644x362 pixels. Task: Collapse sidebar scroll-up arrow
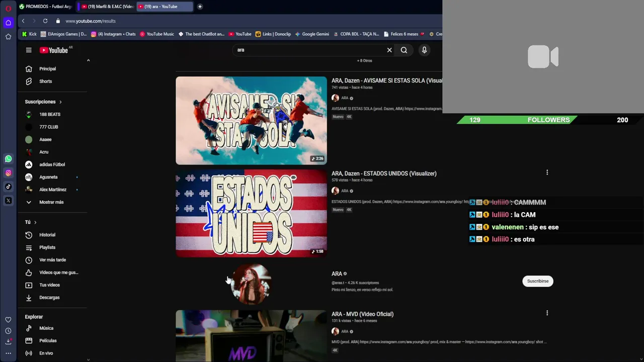point(88,60)
